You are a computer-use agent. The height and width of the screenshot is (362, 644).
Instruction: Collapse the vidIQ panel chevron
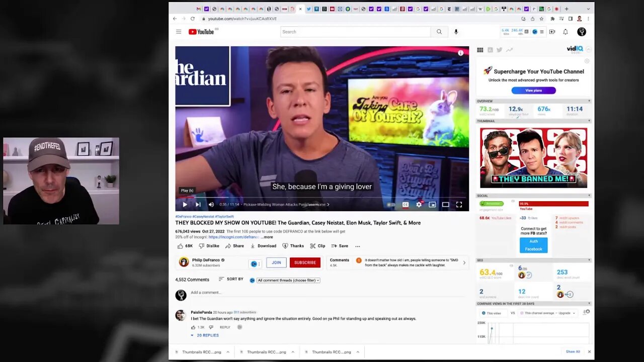coord(588,49)
